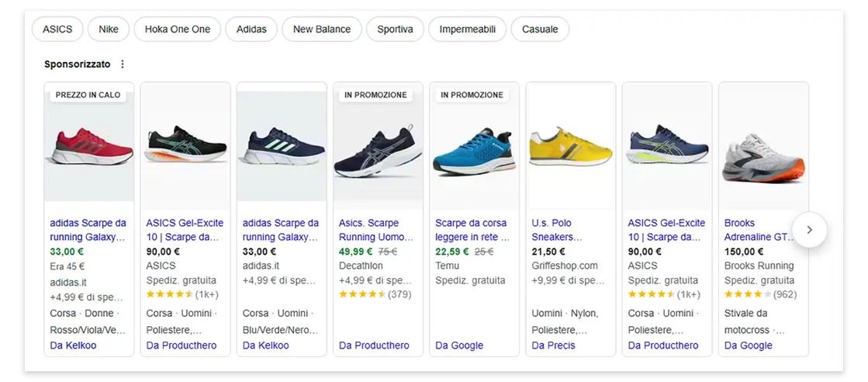868x382 pixels.
Task: Click the star rating with (962) reviews
Action: pos(760,294)
